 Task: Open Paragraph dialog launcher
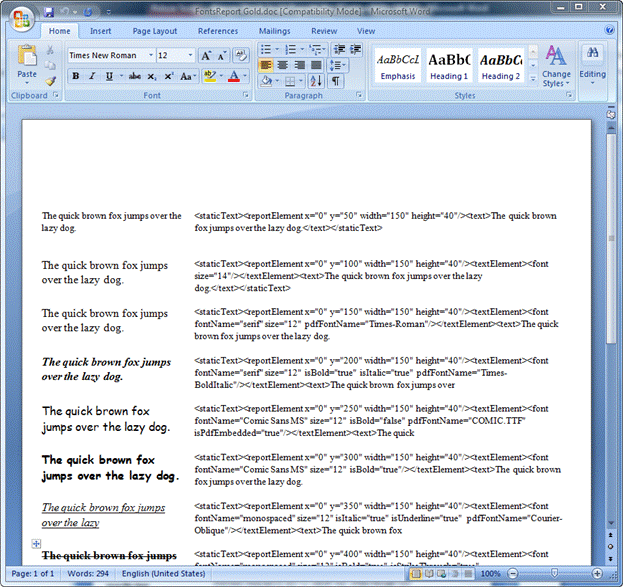[359, 95]
